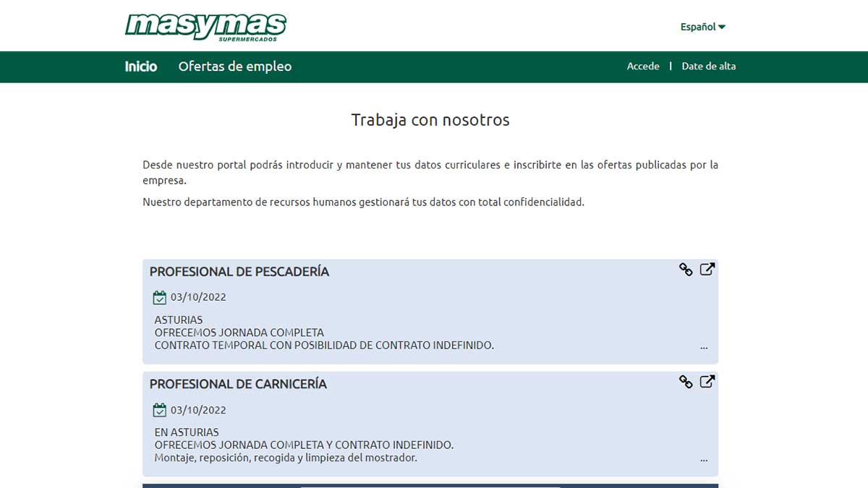Open Profesional de Pescadería in new window icon
This screenshot has width=868, height=488.
tap(707, 268)
